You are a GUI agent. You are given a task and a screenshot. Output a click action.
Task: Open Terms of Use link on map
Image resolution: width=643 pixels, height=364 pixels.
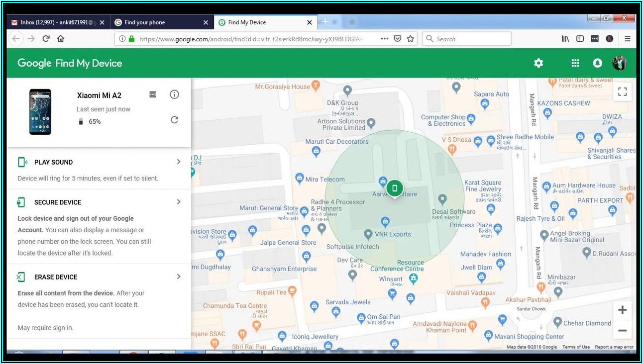pos(576,347)
